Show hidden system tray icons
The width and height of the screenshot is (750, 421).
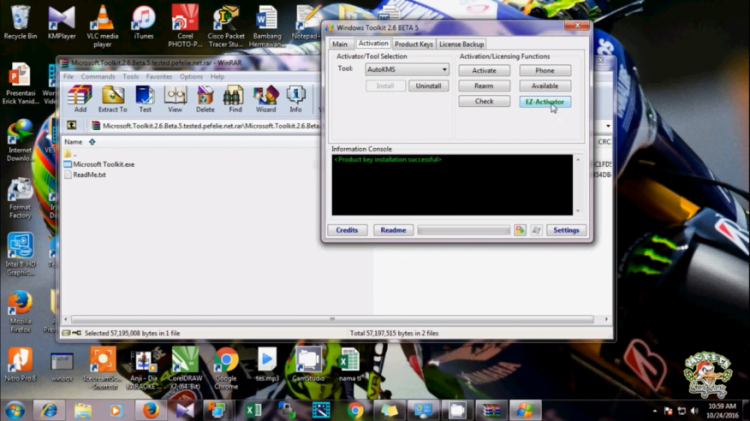654,410
